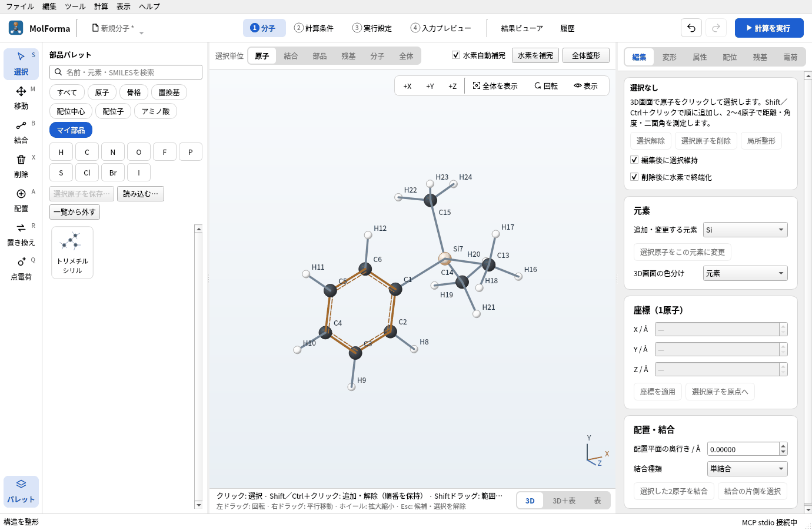Activate the 配置 (place) tool
812x530 pixels.
click(x=21, y=200)
